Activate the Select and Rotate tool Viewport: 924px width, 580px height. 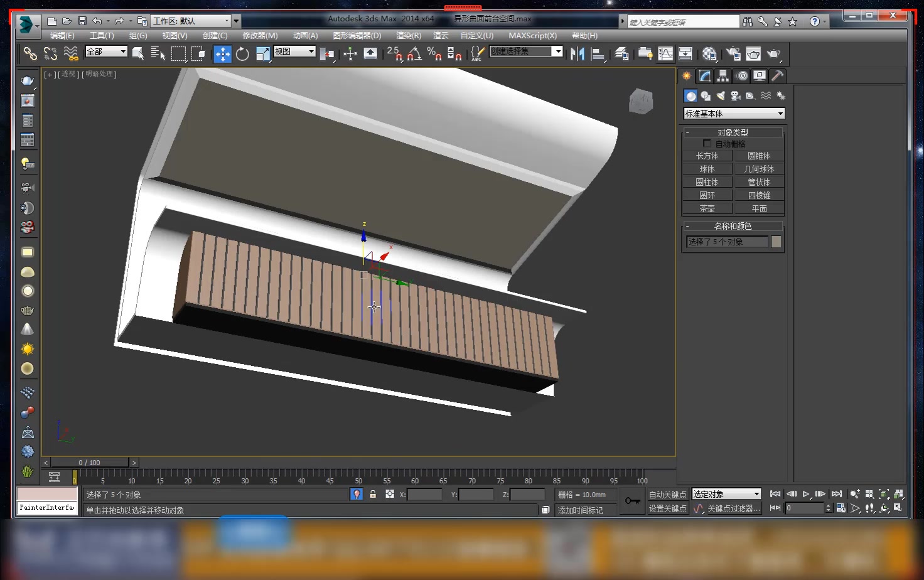242,54
